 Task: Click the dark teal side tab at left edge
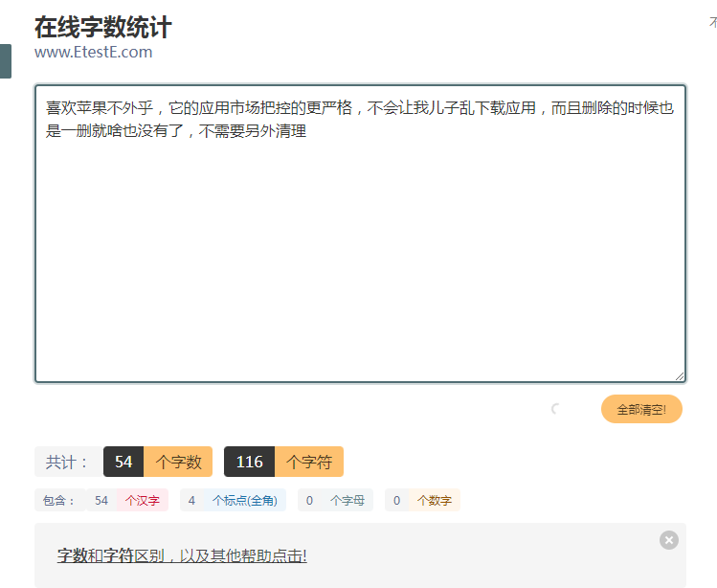point(6,61)
